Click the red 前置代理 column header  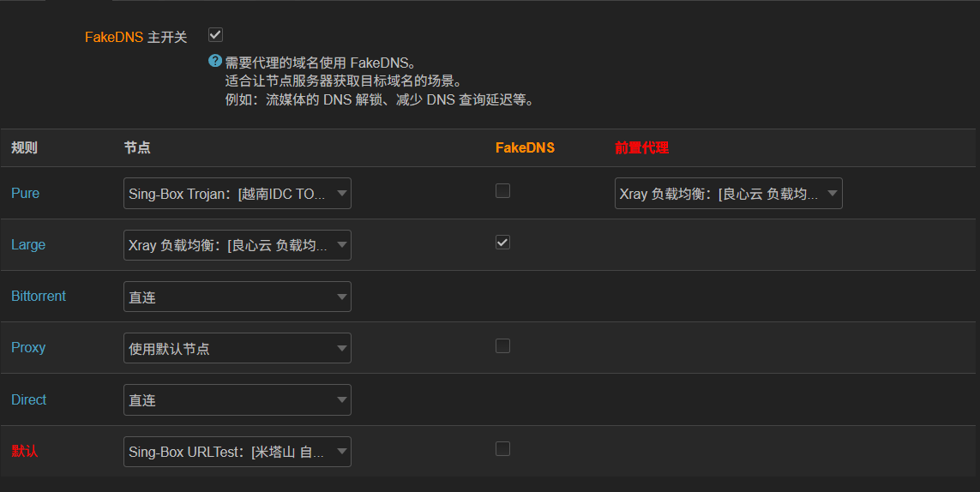642,147
